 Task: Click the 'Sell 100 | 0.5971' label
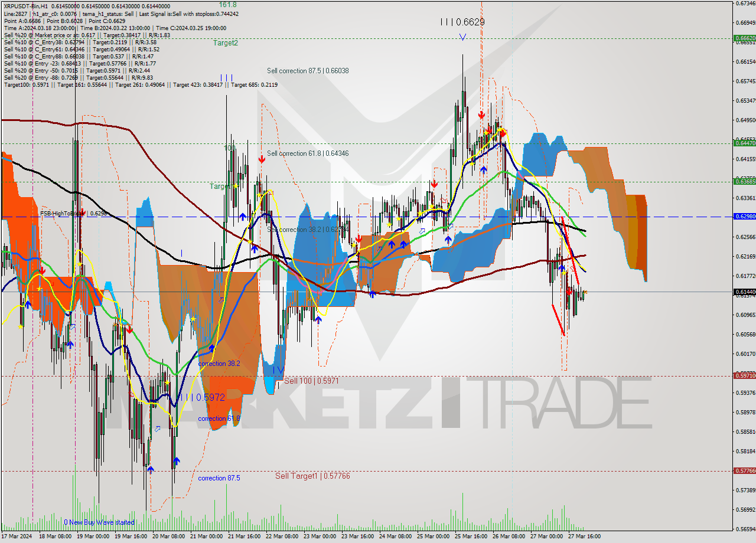click(311, 381)
